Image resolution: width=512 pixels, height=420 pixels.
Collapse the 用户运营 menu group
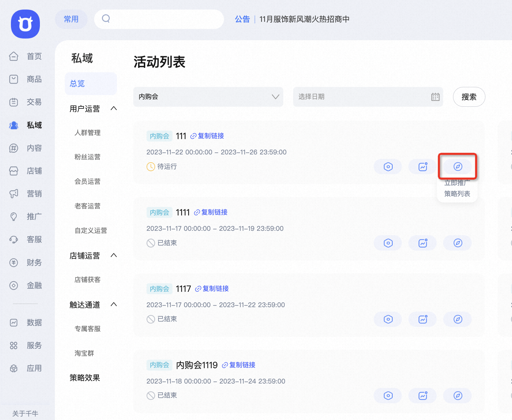114,108
